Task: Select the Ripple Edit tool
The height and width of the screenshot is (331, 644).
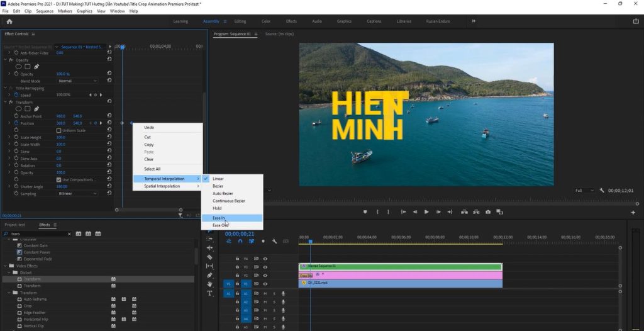Action: pyautogui.click(x=209, y=248)
